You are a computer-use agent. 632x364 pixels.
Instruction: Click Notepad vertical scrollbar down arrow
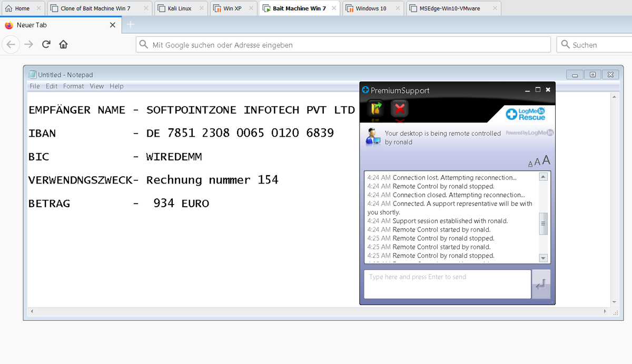[614, 302]
